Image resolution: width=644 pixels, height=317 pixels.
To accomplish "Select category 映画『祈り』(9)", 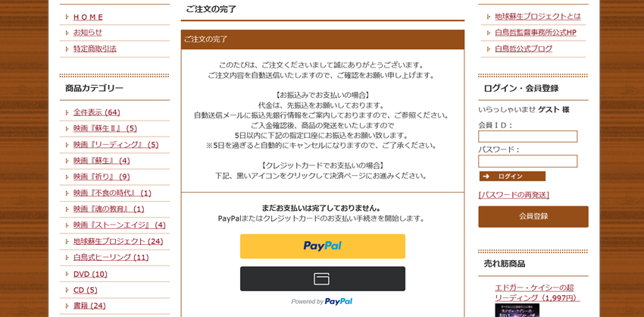I will tap(102, 177).
